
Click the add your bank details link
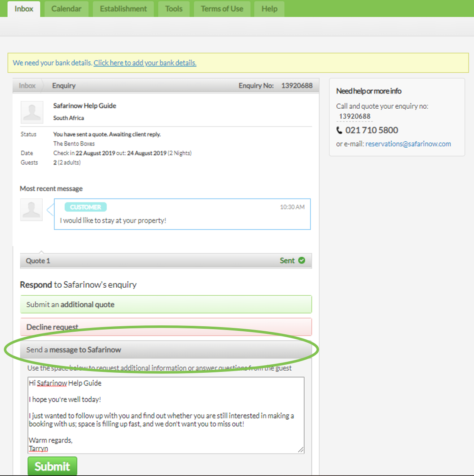145,63
